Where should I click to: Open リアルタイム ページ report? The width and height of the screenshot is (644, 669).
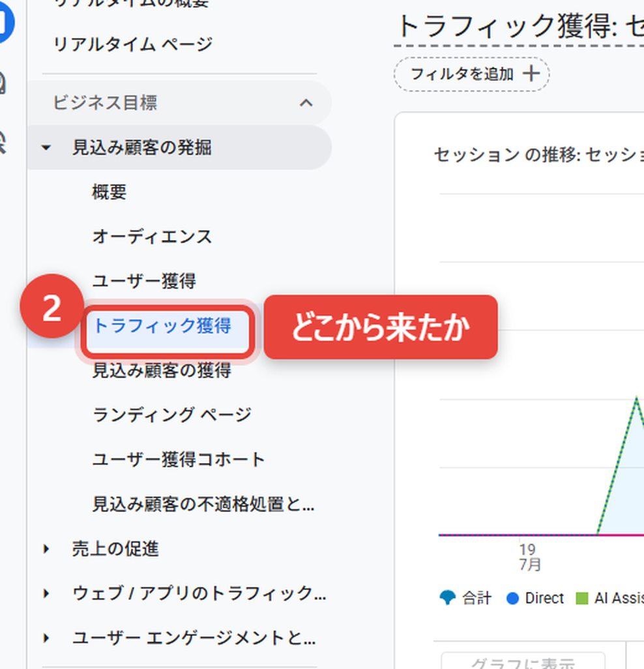132,44
